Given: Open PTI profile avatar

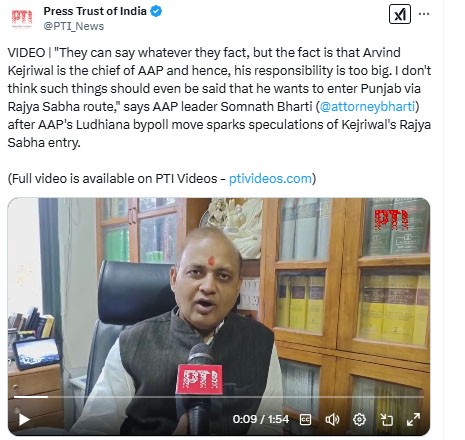Looking at the screenshot, I should (22, 18).
